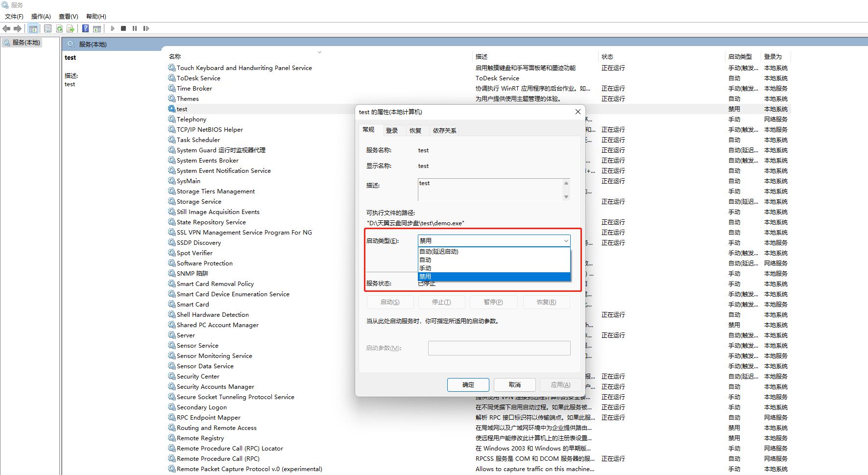Choose 手动 in the dropdown options
868x475 pixels.
tap(425, 268)
